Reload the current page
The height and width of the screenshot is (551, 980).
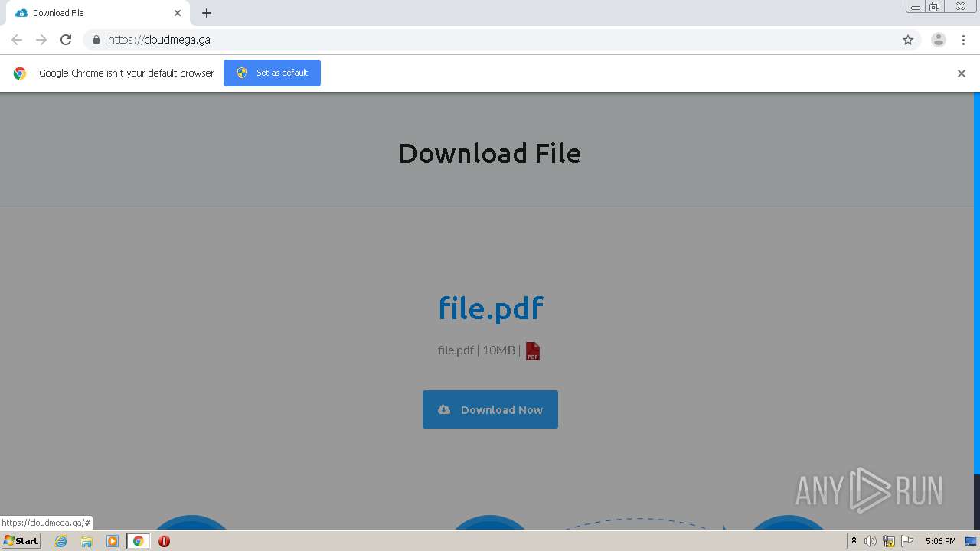66,40
